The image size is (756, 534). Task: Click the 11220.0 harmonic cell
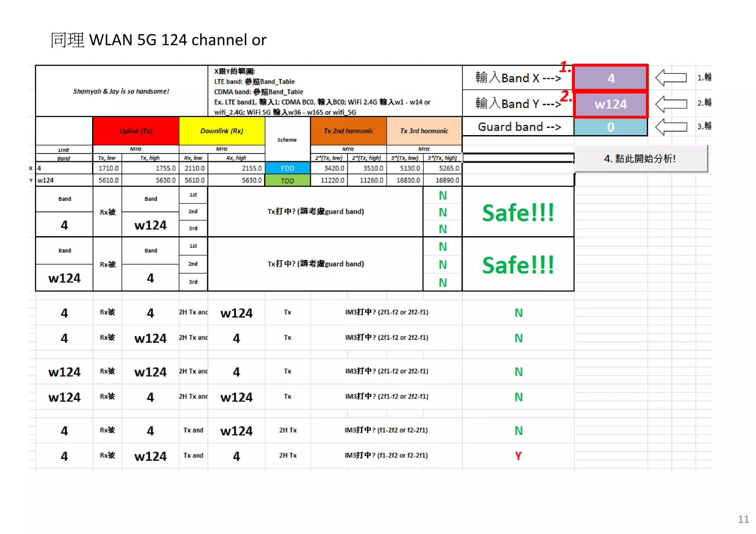(x=329, y=180)
